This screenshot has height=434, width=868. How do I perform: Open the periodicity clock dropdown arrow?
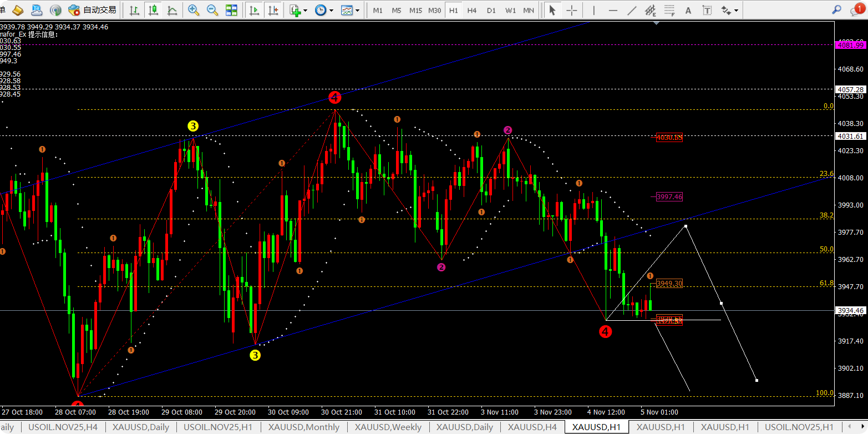(331, 10)
